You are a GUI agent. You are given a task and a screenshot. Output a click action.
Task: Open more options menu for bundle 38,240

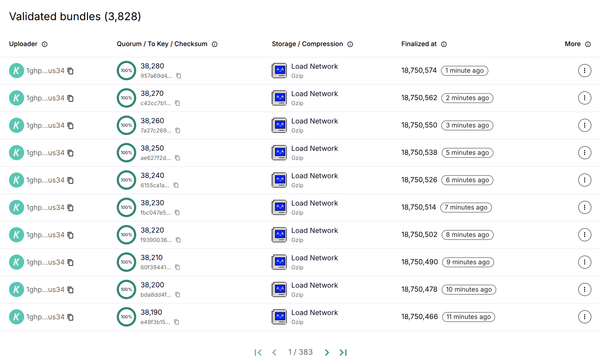click(x=584, y=180)
